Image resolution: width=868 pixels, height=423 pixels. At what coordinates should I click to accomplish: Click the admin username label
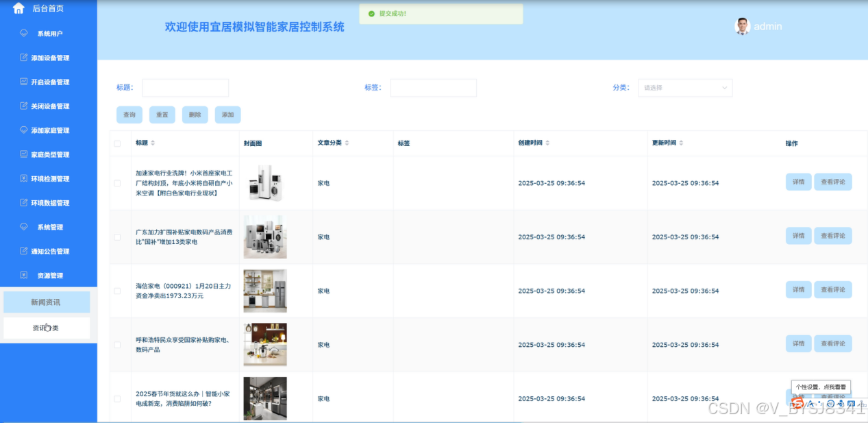[x=768, y=27]
